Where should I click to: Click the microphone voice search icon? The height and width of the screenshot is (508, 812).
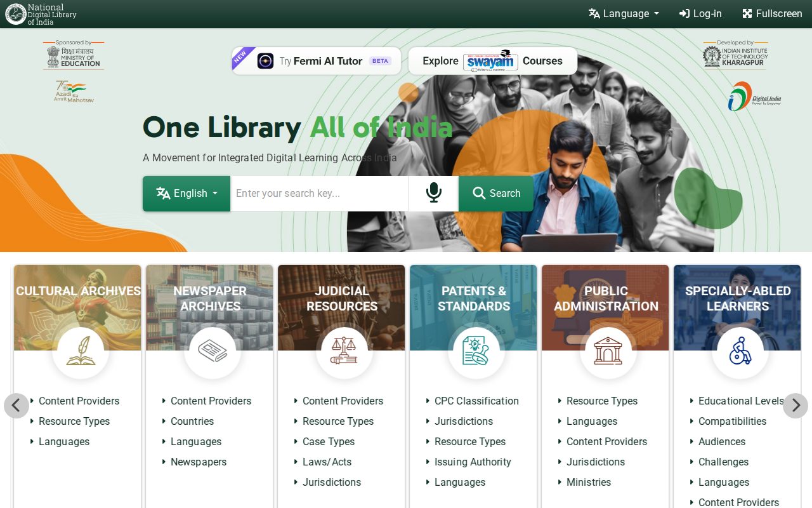coord(433,193)
